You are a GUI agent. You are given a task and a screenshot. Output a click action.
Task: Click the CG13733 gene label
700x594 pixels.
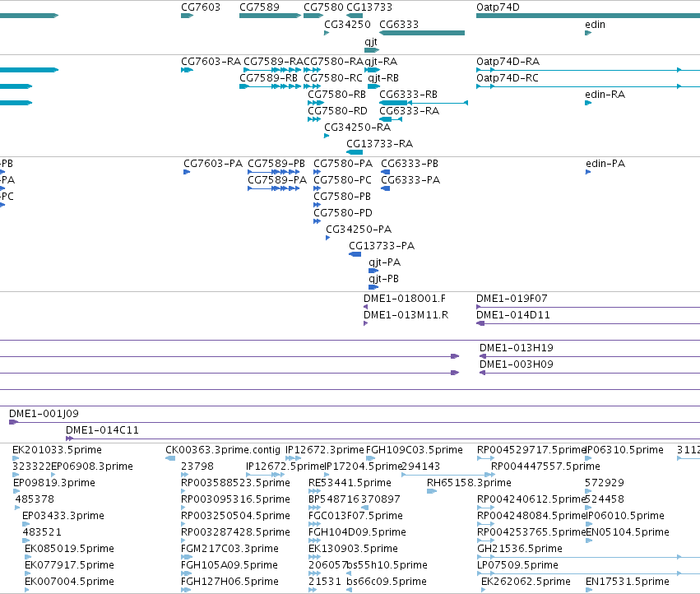(369, 7)
